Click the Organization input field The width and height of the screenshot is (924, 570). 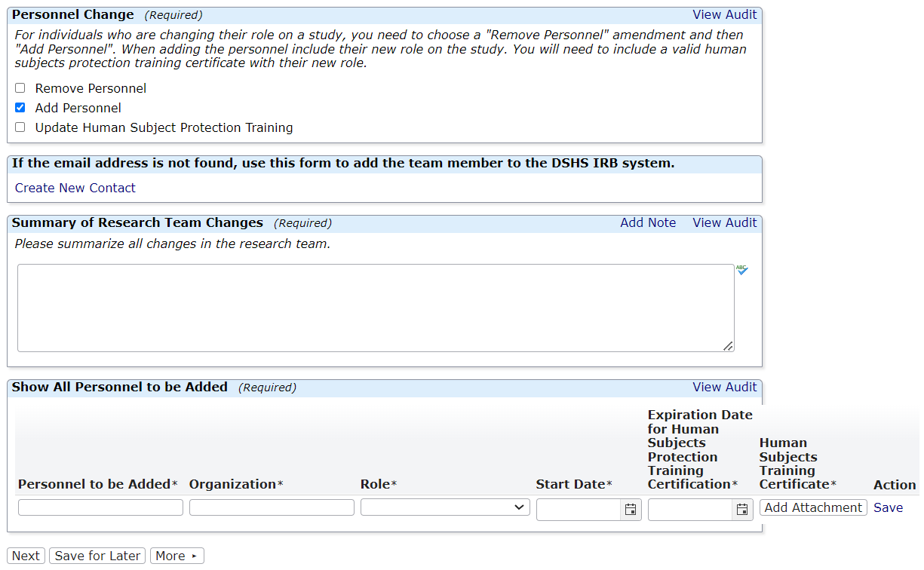tap(272, 507)
